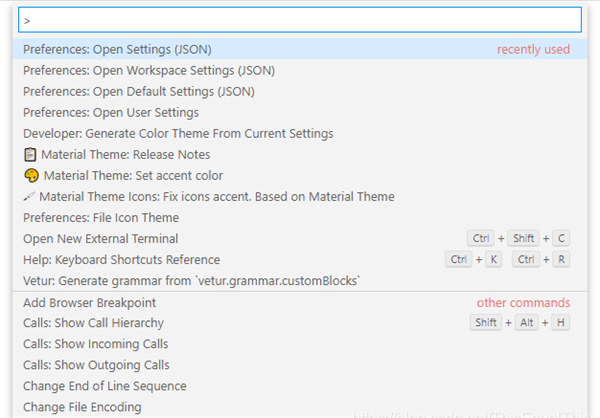Select Add Browser Breakpoint command

coord(89,302)
